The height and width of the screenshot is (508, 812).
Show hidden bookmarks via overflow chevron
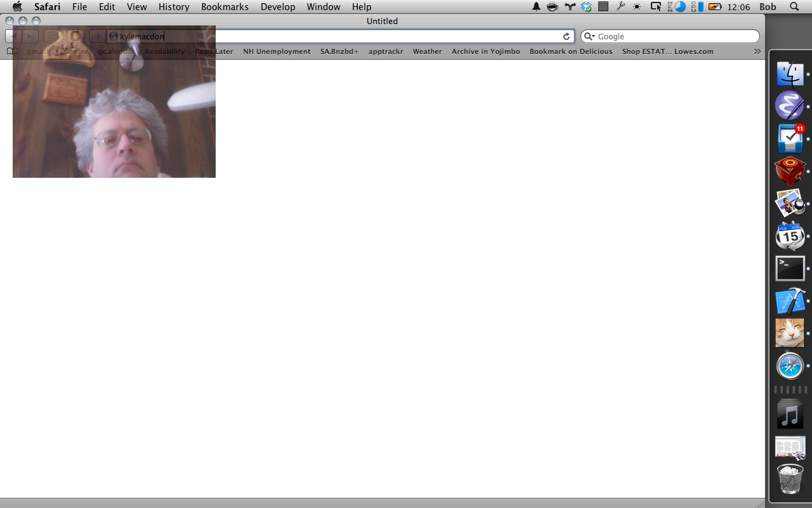pos(757,51)
